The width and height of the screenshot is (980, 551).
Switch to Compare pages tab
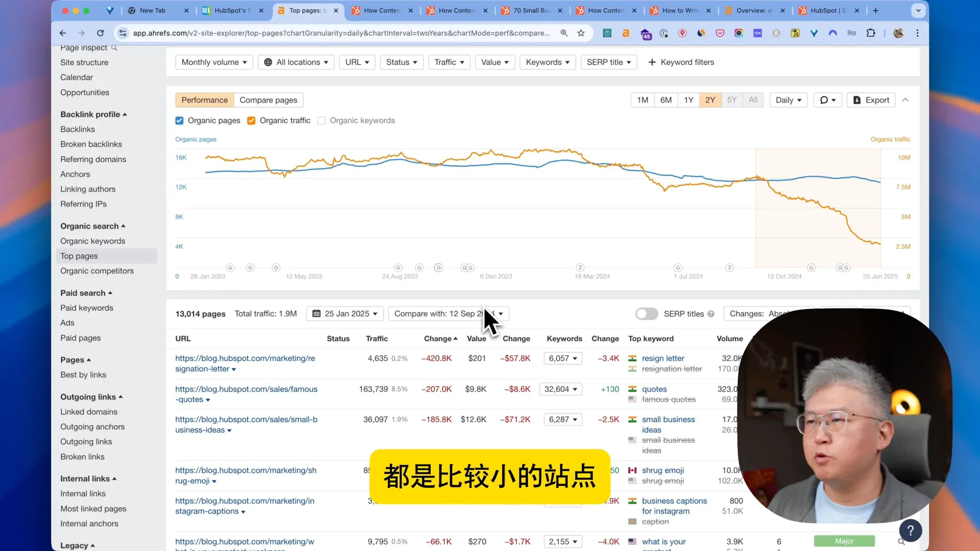tap(268, 100)
